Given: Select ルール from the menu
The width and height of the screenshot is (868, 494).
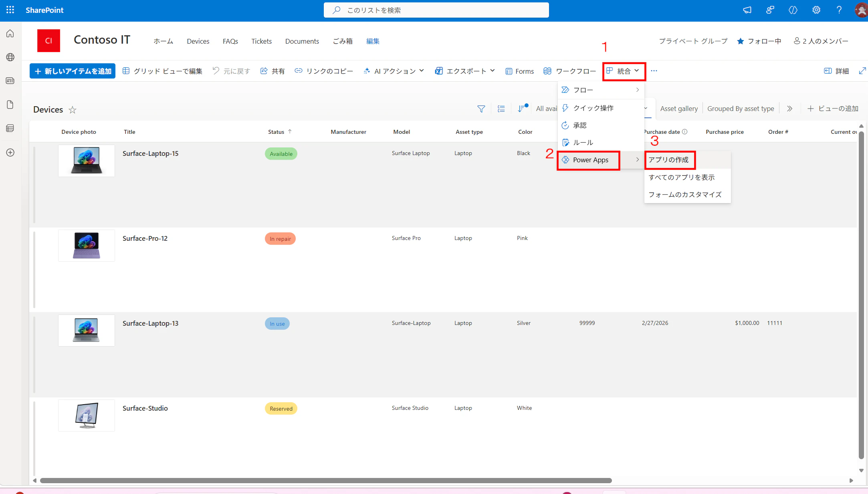Looking at the screenshot, I should (x=601, y=143).
